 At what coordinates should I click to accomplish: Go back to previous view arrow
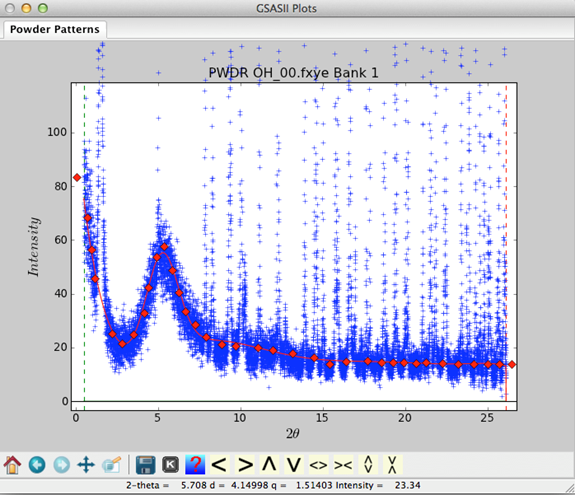(37, 465)
